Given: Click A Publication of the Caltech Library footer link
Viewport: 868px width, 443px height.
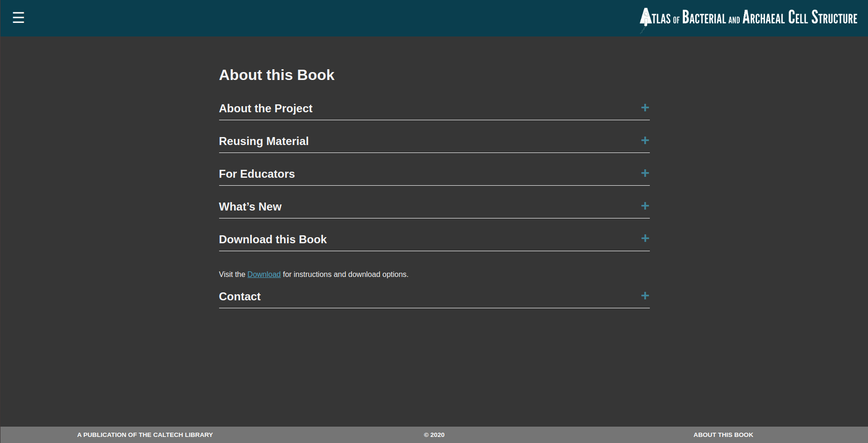Looking at the screenshot, I should tap(144, 435).
